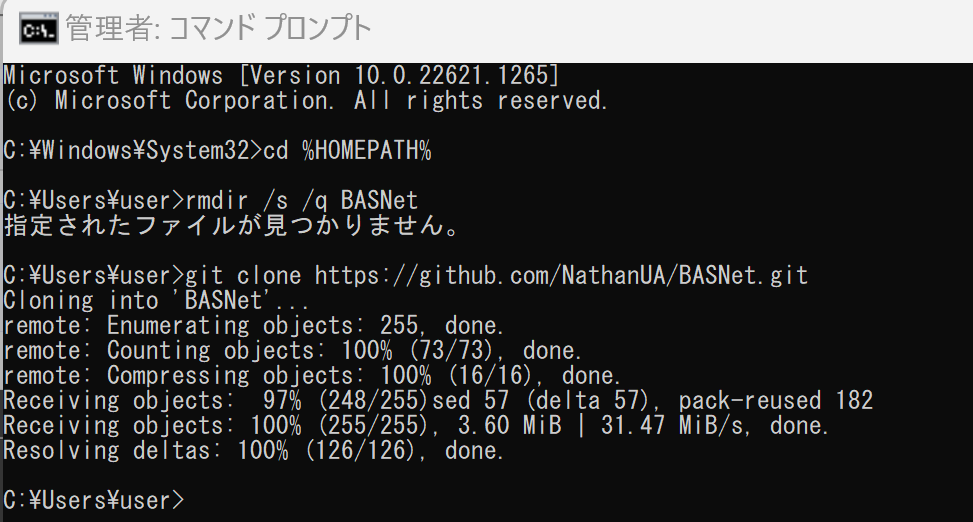Click the github.com/NathanUA/BASNet.git URL

pos(561,276)
